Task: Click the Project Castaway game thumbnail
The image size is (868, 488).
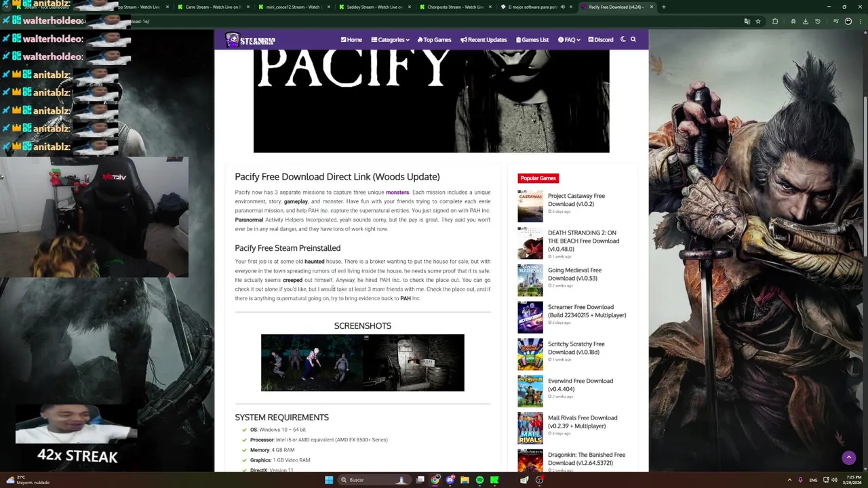Action: tap(530, 206)
